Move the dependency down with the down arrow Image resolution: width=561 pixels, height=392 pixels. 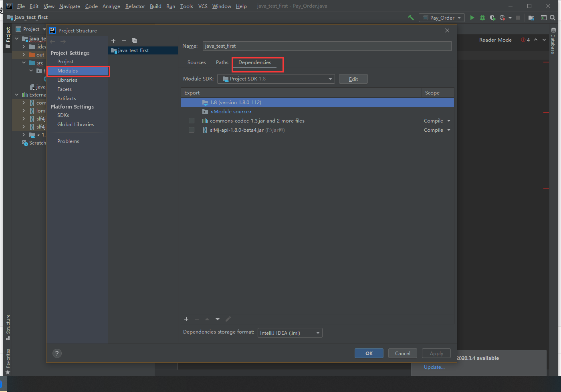point(218,319)
